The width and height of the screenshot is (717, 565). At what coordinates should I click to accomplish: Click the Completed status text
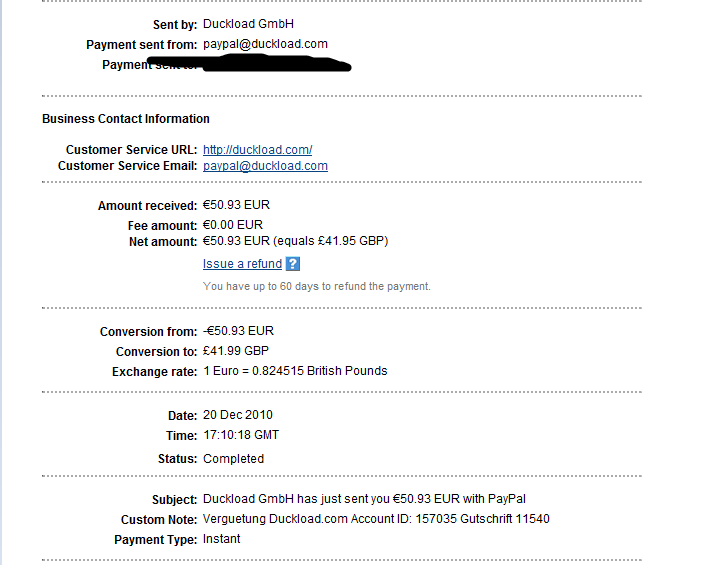pos(233,459)
